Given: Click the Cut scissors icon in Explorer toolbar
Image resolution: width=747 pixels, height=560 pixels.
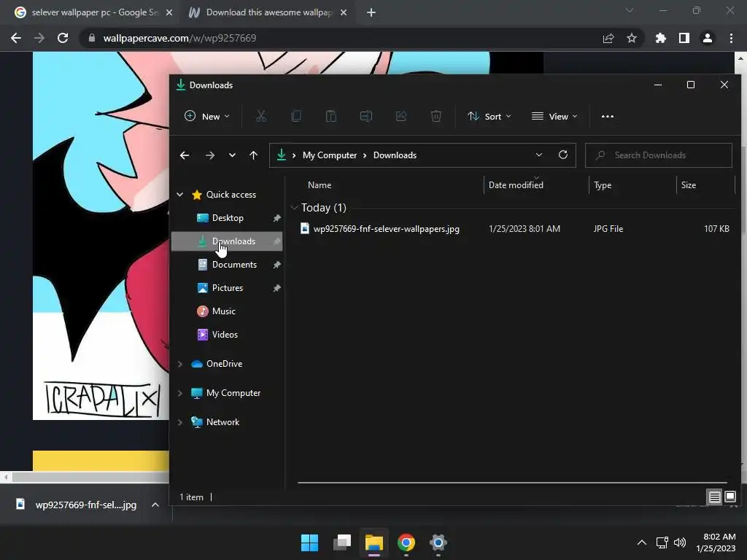Looking at the screenshot, I should coord(260,116).
